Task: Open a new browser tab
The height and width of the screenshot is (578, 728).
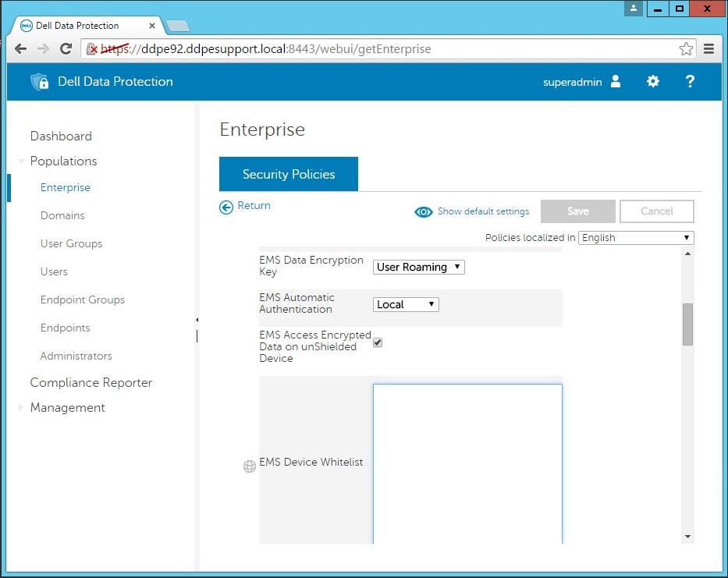Action: click(178, 26)
